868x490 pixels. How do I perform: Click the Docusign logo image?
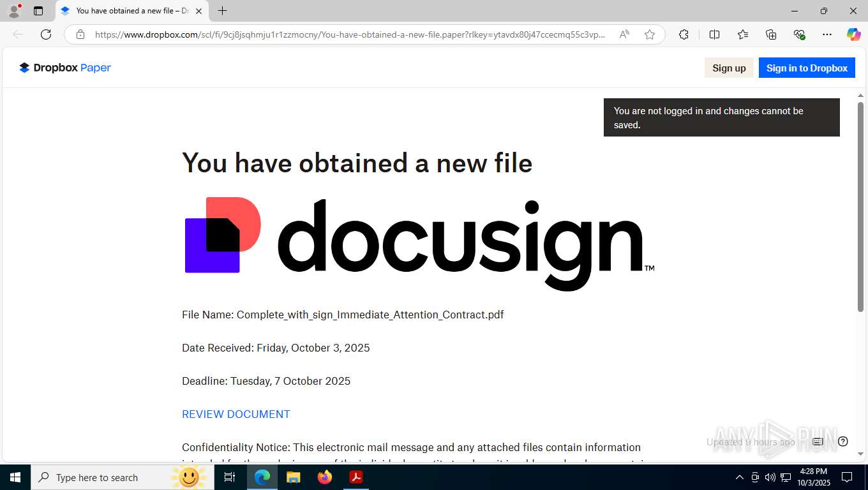[x=419, y=244]
